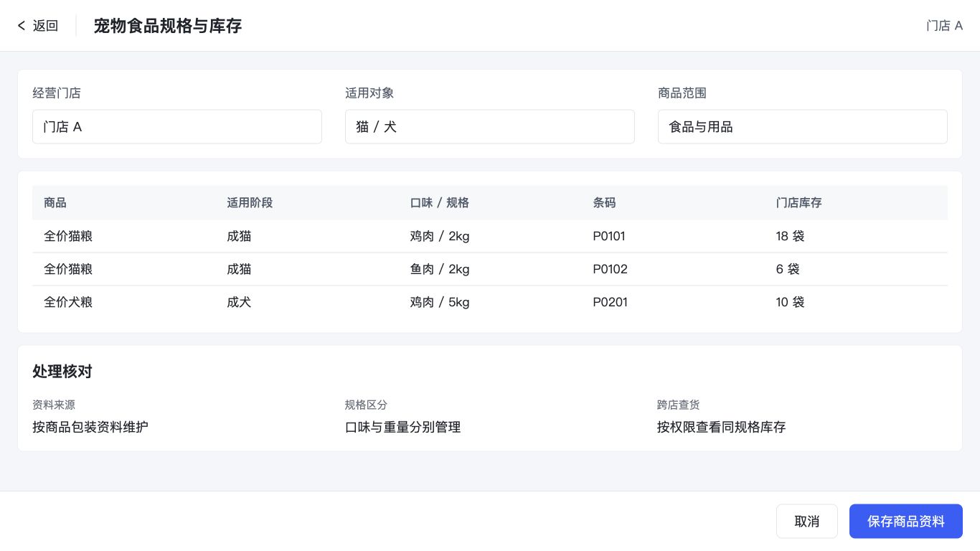Click the 6 袋 stock value
Viewport: 980px width, 551px height.
pos(788,269)
